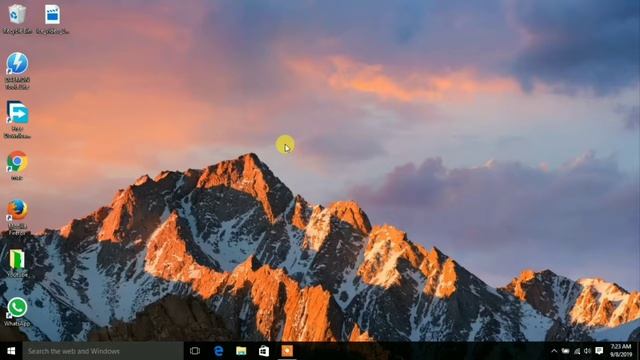Open the Action Center notifications icon
The width and height of the screenshot is (640, 360).
coord(599,351)
